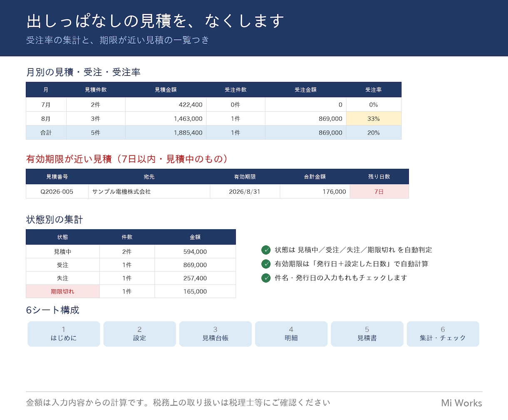Click the red 7日 残り日数 cell
The height and width of the screenshot is (420, 508).
(379, 192)
